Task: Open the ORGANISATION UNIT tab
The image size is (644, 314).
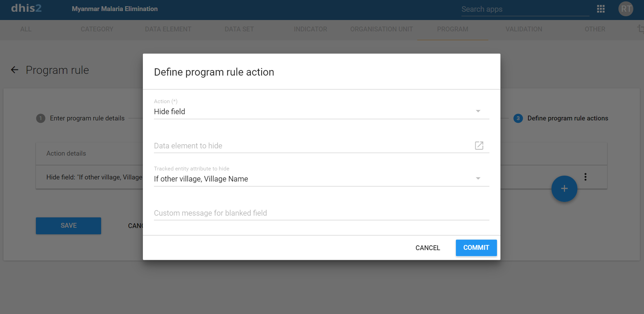Action: (381, 29)
